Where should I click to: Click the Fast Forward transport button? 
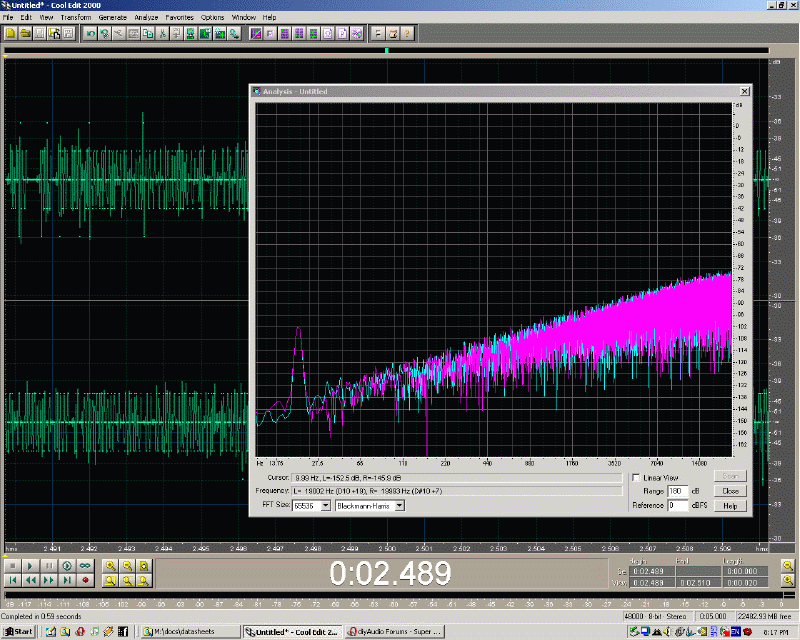48,580
